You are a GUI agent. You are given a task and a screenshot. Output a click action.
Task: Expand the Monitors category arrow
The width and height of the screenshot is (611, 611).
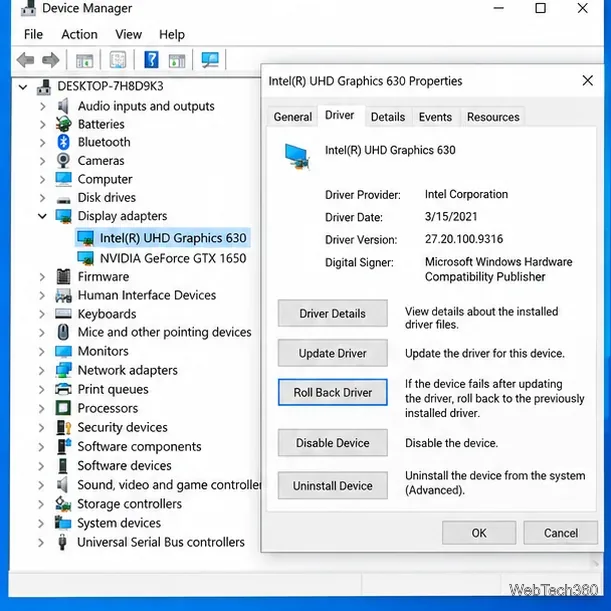pyautogui.click(x=41, y=351)
